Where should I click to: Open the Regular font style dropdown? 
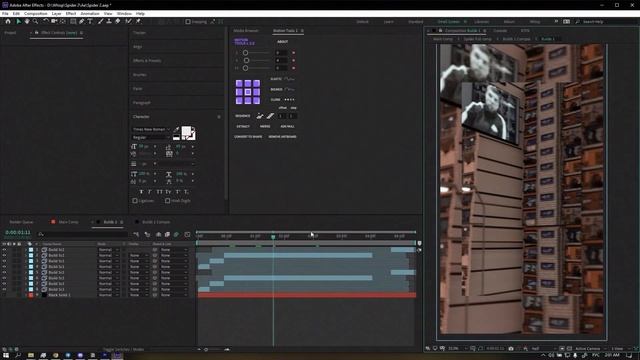point(151,138)
